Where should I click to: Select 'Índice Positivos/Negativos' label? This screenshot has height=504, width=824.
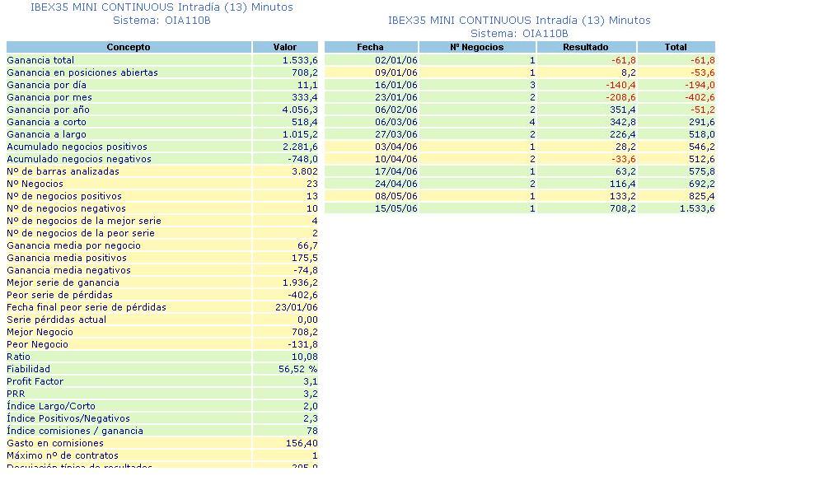click(x=68, y=418)
